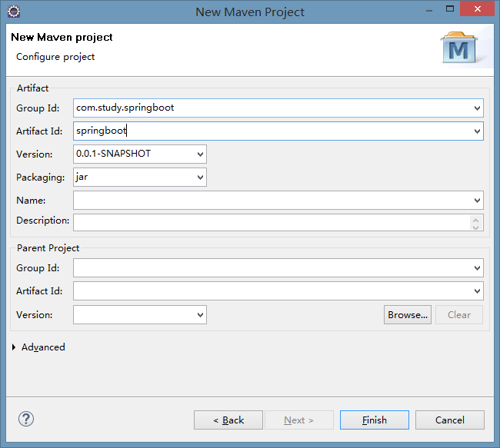Screen dimensions: 500x448
Task: Open the help question mark icon
Action: [x=26, y=419]
